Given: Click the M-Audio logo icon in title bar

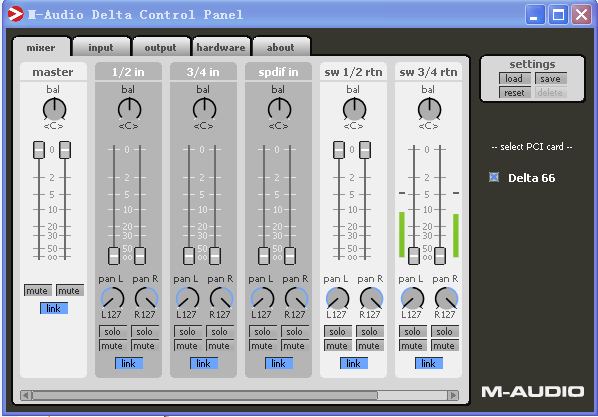Looking at the screenshot, I should [x=15, y=14].
